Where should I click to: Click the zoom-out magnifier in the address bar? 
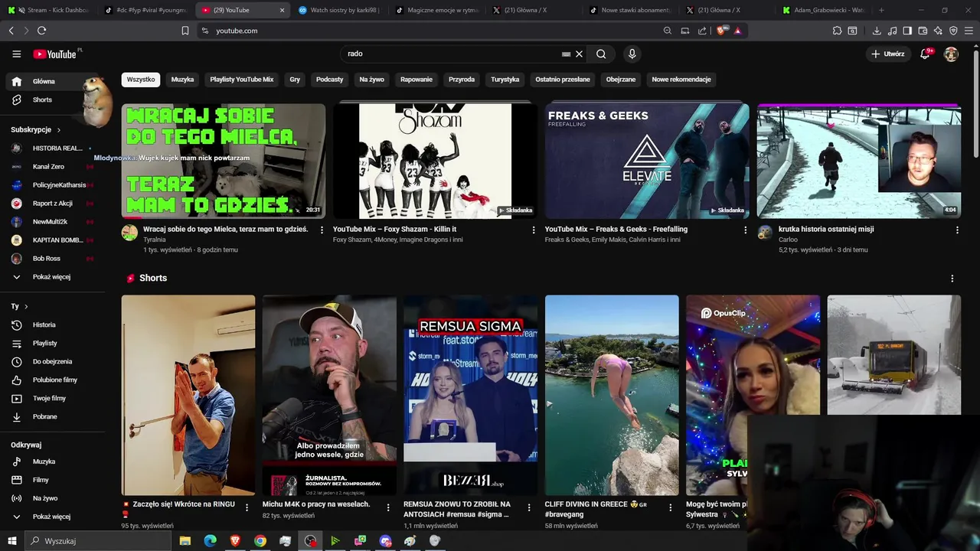[668, 31]
